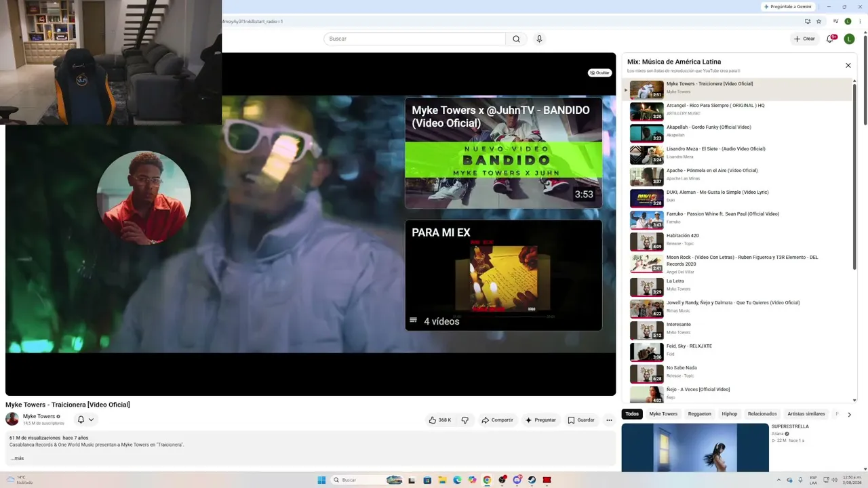
Task: Select the Reggaeton filter chip
Action: (700, 413)
